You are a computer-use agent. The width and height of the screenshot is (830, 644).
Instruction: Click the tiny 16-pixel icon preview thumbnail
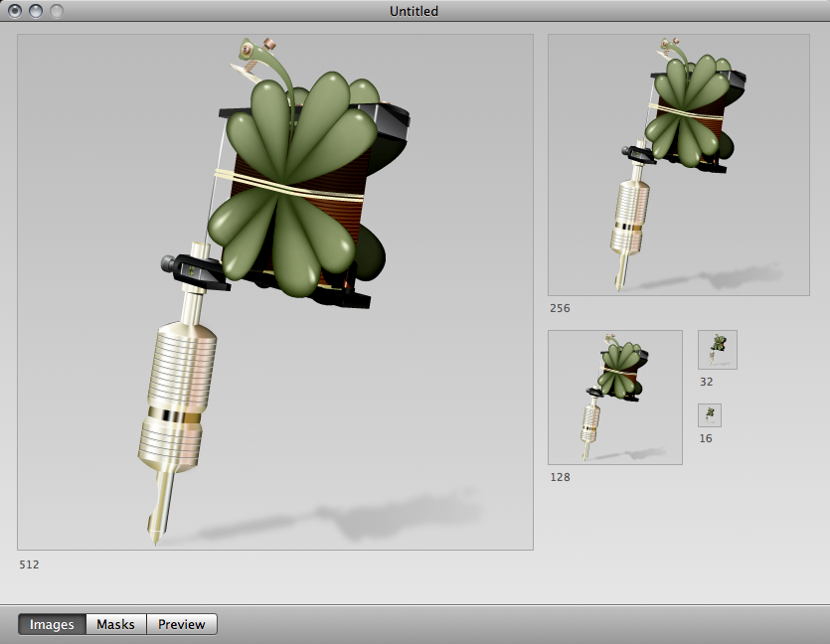click(710, 414)
